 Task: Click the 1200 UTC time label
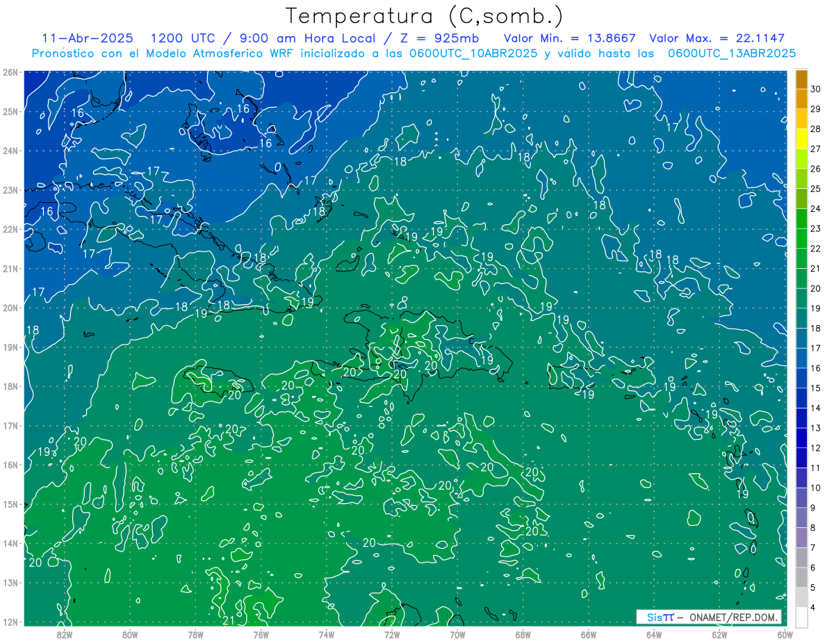click(x=183, y=38)
